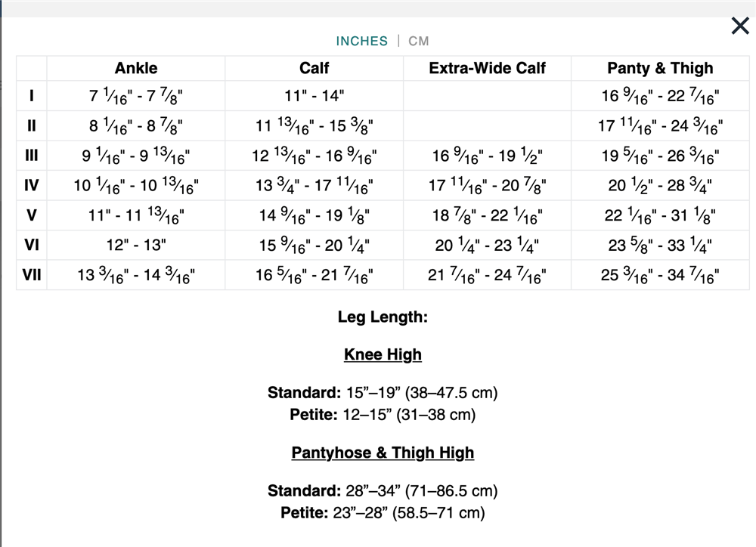Click the Calf column header
Screen dimensions: 756x547
(314, 68)
